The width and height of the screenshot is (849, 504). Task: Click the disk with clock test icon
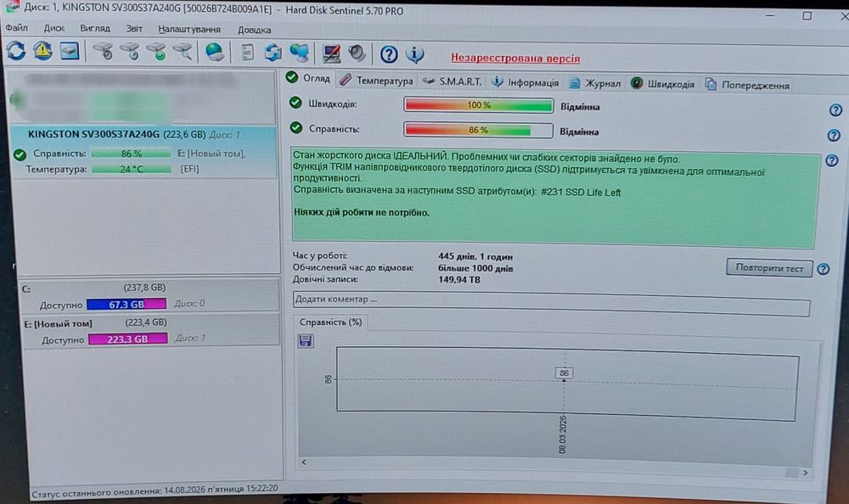(130, 52)
